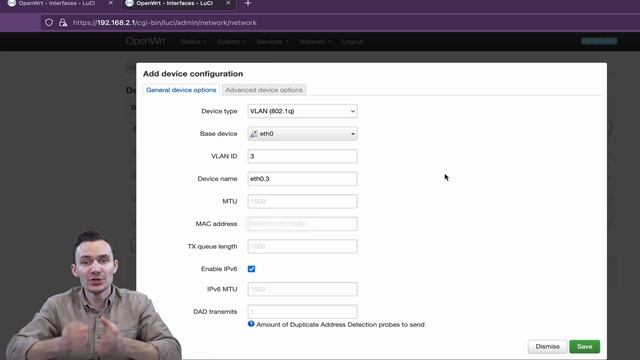This screenshot has height=360, width=640.
Task: Switch to Advanced device options tab
Action: tap(264, 90)
